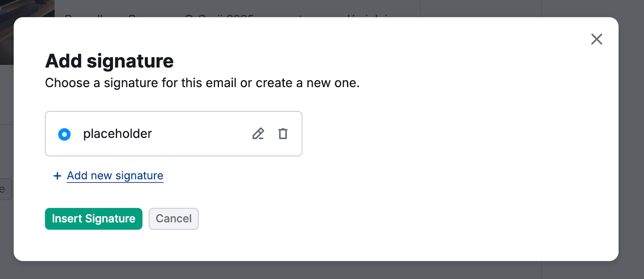Cancel the signature dialog
Screen dimensions: 644x279
[173, 219]
